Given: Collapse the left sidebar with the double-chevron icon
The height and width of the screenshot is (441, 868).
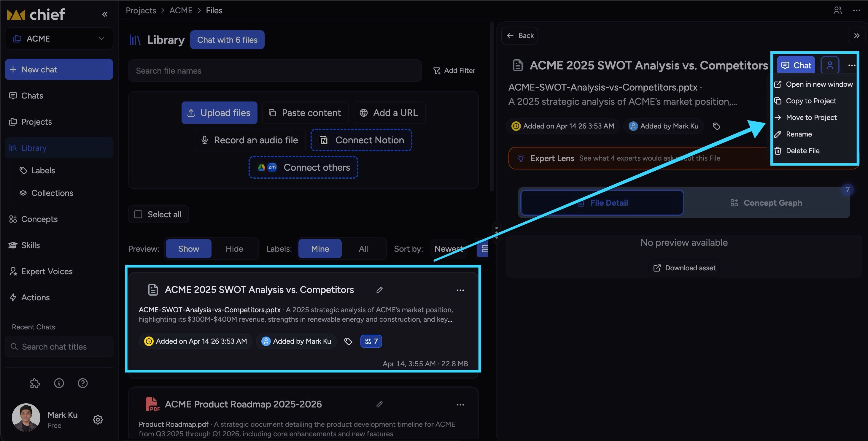Looking at the screenshot, I should (x=105, y=14).
